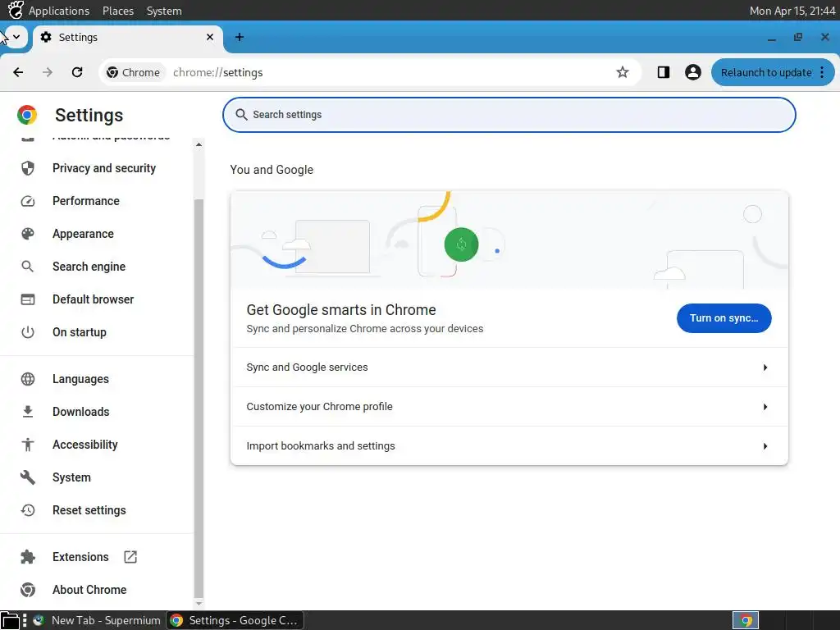840x630 pixels.
Task: Click the On startup power icon
Action: [x=28, y=332]
